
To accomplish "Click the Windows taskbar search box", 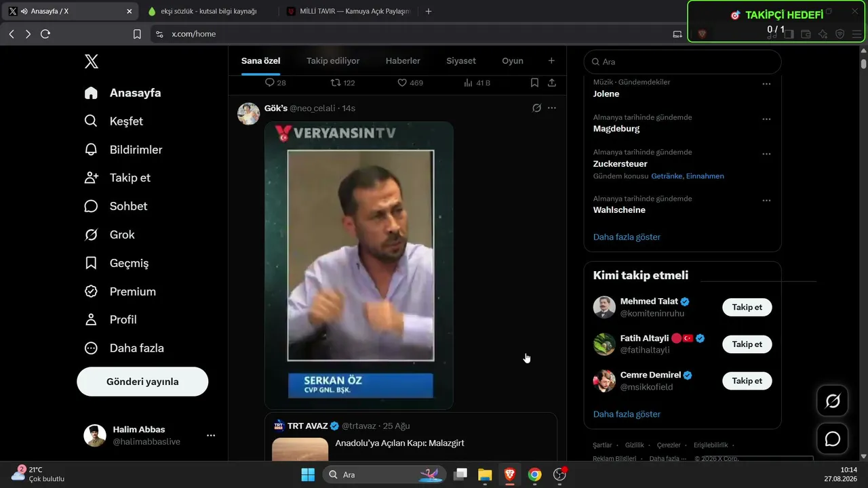I will click(384, 474).
